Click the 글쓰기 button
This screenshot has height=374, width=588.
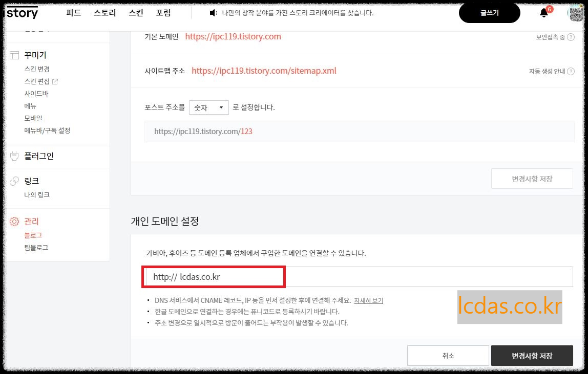489,13
